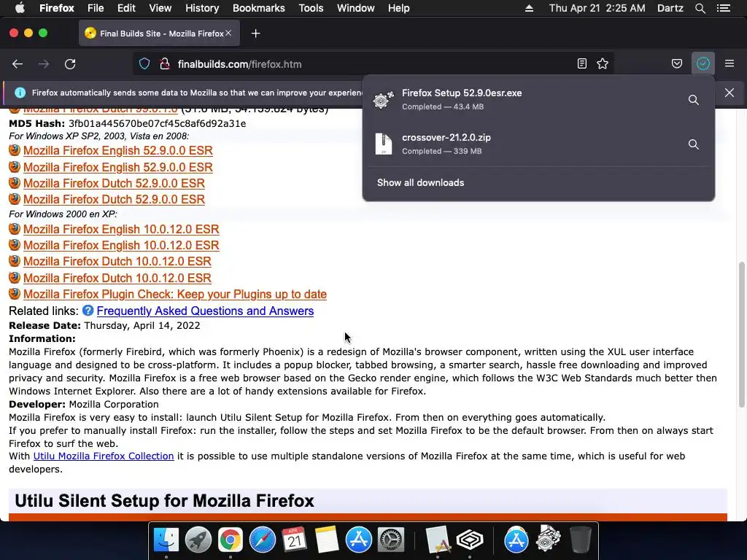
Task: Click Firefox icon beside Plugin Check link
Action: coord(15,293)
